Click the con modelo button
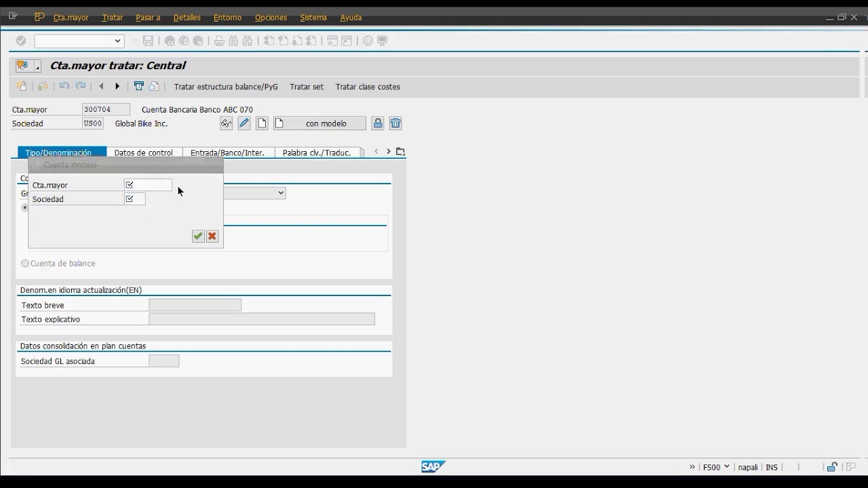Image resolution: width=868 pixels, height=488 pixels. [x=320, y=123]
